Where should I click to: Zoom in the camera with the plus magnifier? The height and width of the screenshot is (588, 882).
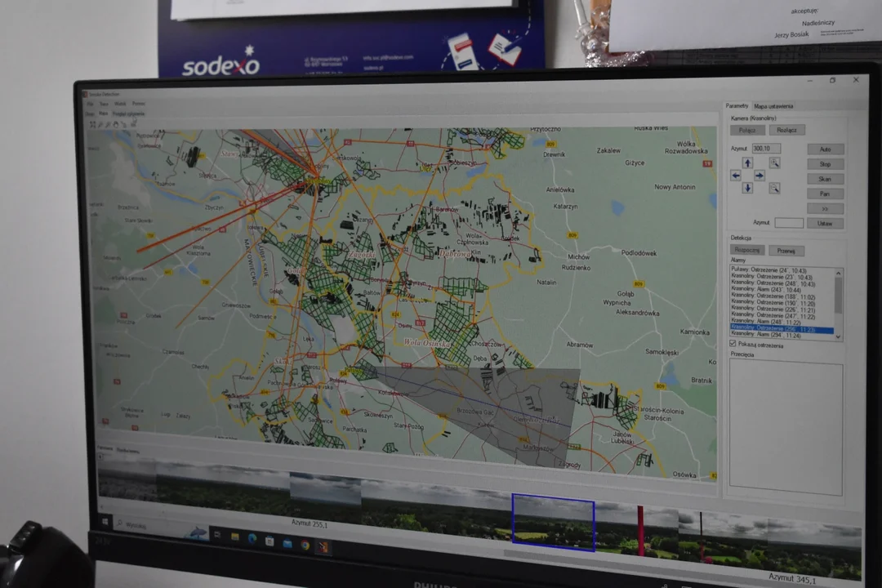point(774,163)
